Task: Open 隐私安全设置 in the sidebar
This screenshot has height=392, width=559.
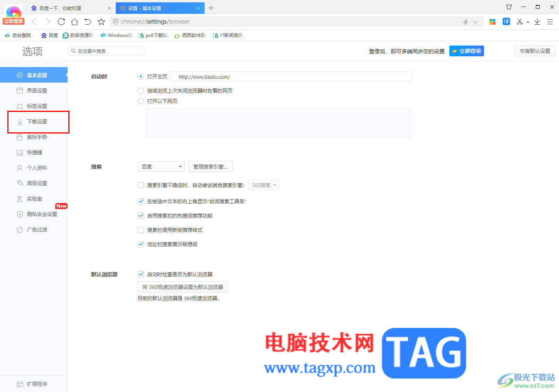Action: pyautogui.click(x=34, y=214)
